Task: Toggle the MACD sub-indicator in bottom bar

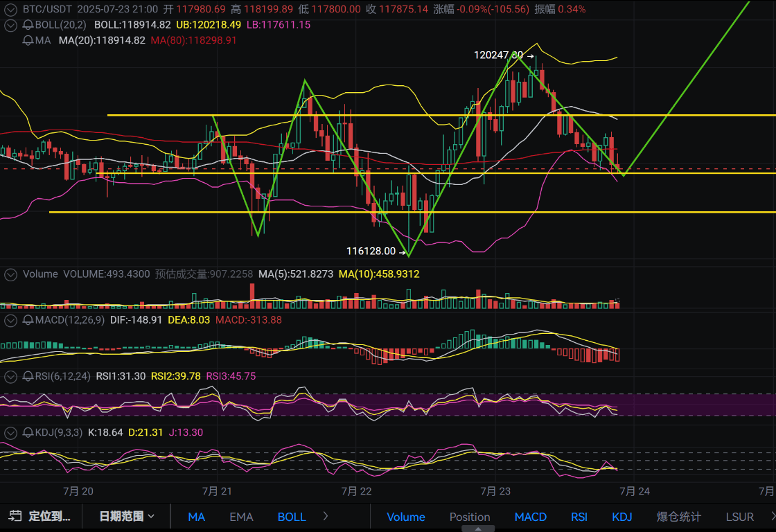Action: (x=531, y=517)
